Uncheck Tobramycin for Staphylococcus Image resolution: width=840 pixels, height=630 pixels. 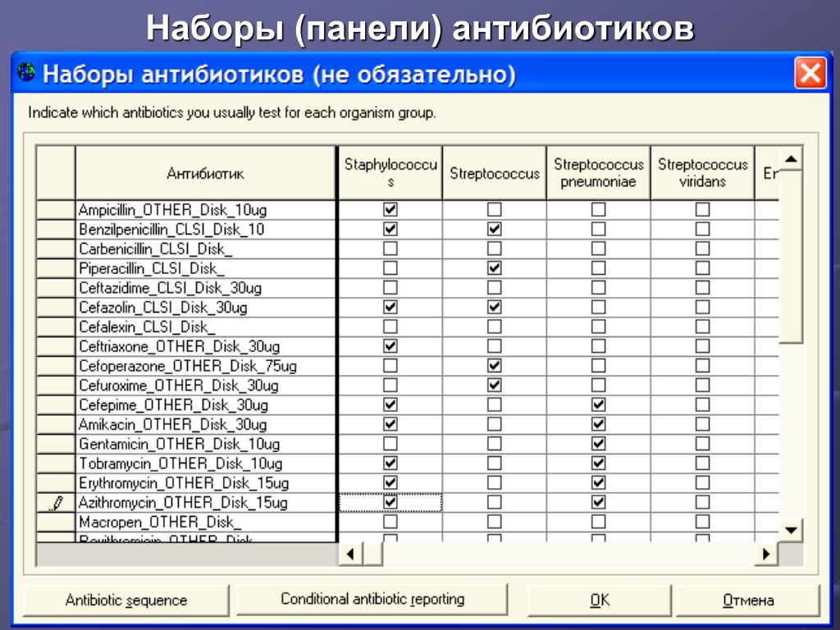pyautogui.click(x=390, y=464)
